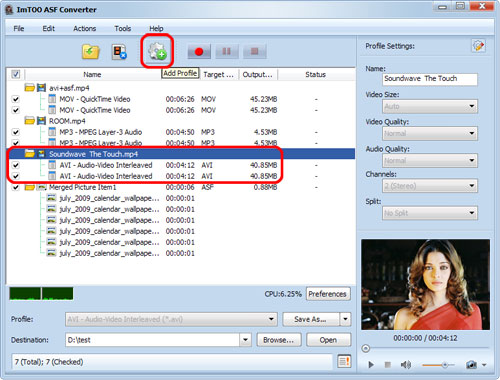
Task: Sort by the Name column header
Action: tap(92, 74)
